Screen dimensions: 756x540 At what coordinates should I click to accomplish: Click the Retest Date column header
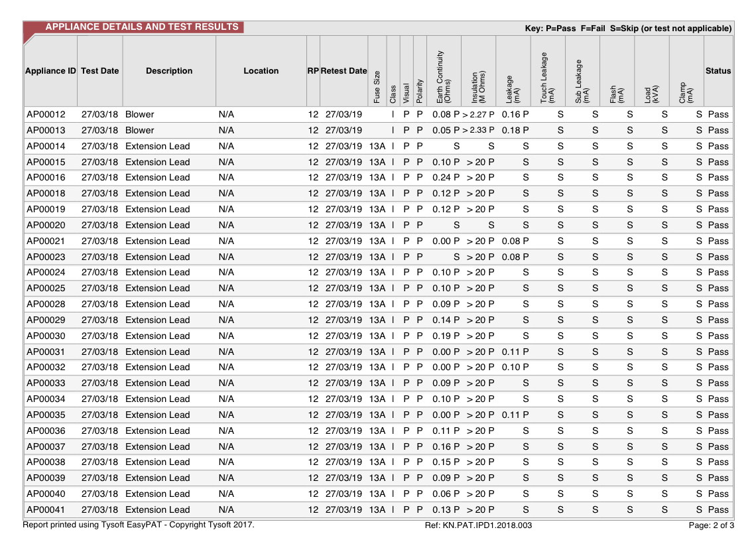pyautogui.click(x=344, y=71)
